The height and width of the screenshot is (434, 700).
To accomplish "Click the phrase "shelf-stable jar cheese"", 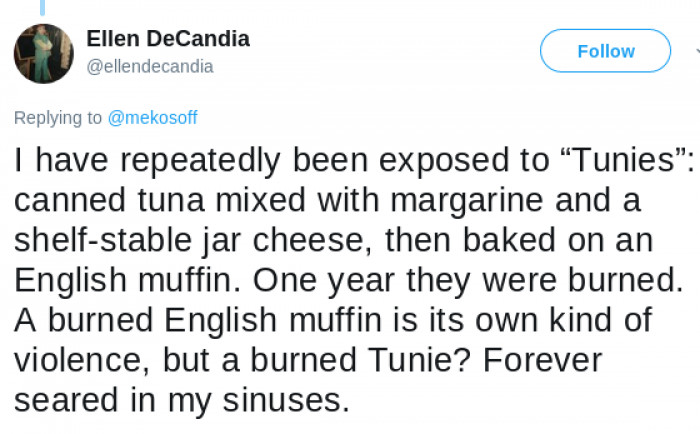I will coord(192,240).
